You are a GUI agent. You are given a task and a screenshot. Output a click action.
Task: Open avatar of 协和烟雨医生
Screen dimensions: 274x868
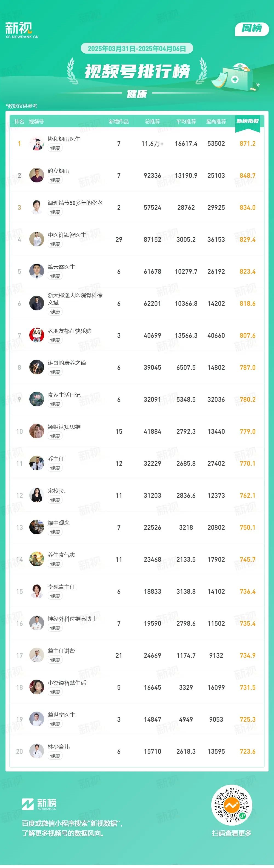click(37, 144)
